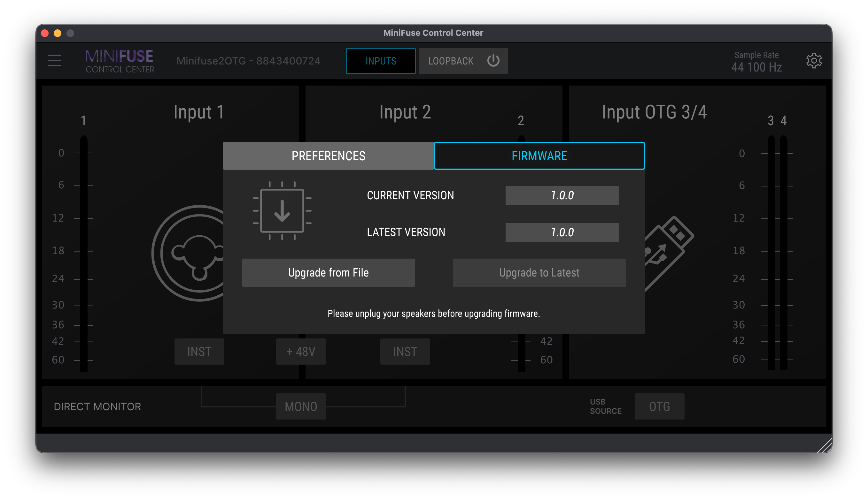Toggle INST mode for Input 2
The image size is (868, 500).
[x=405, y=351]
